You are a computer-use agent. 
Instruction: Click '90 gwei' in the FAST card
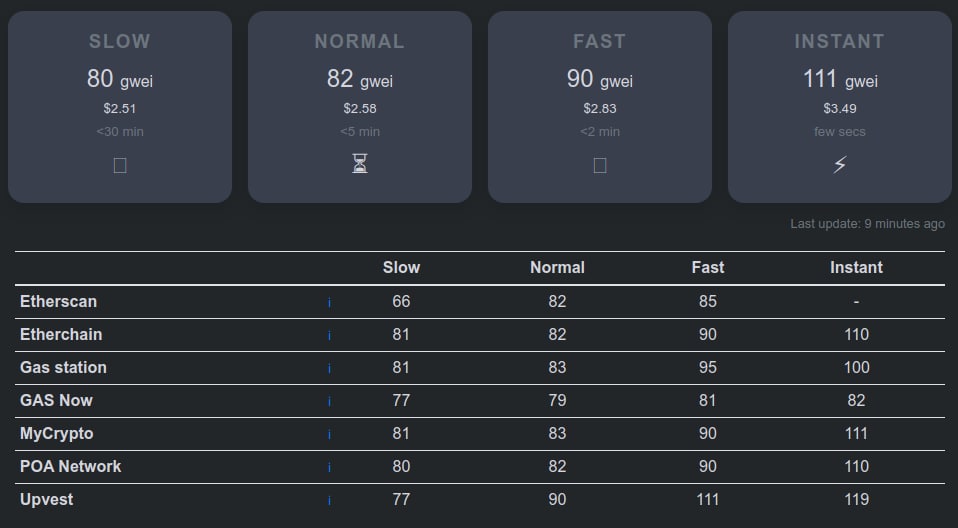pyautogui.click(x=600, y=79)
